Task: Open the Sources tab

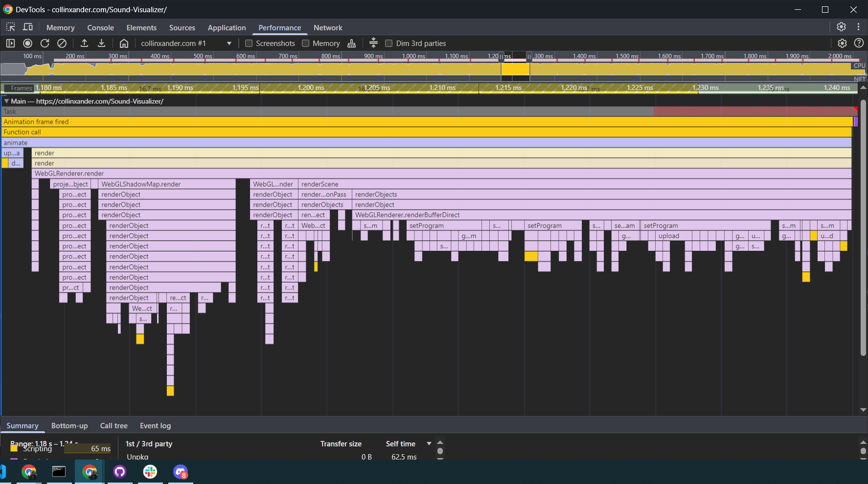Action: point(182,28)
